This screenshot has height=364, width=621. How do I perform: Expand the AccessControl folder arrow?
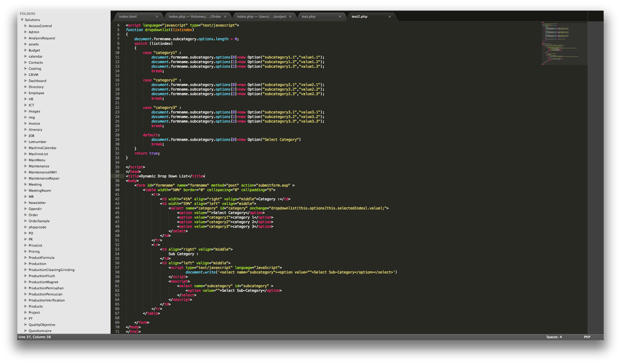click(26, 26)
